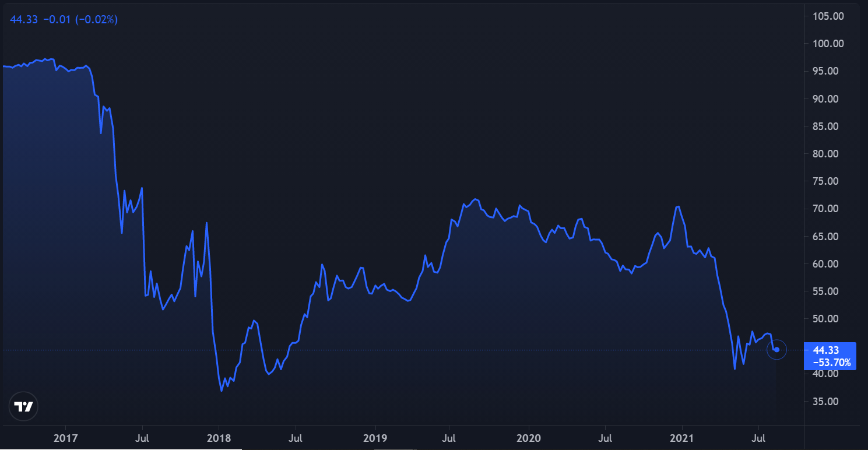
Task: Pick the 2021 label on time axis
Action: [683, 437]
